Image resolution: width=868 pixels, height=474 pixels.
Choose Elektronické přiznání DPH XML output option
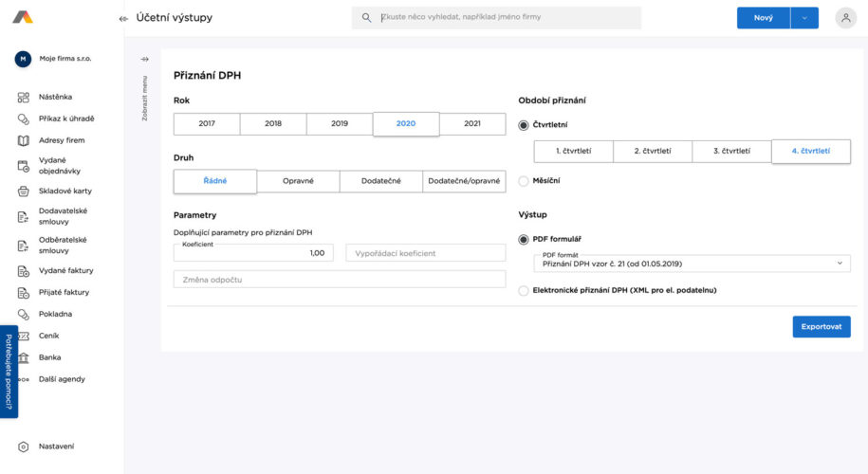(x=524, y=290)
